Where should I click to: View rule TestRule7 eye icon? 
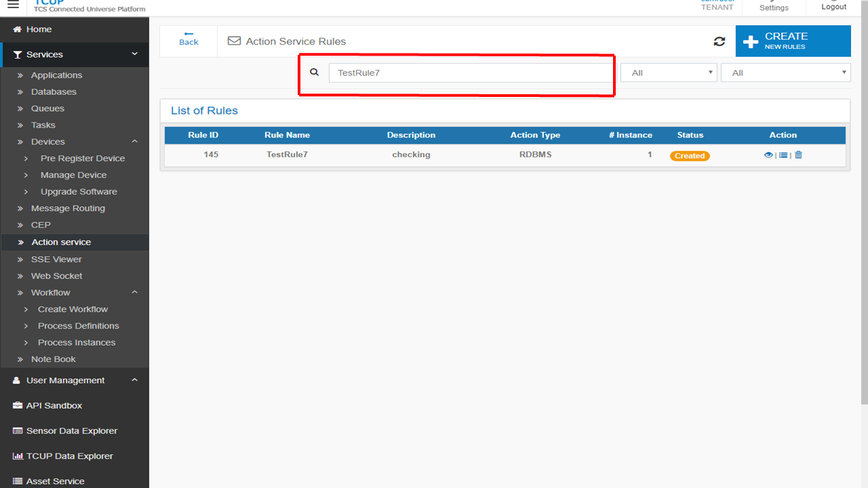pos(768,155)
